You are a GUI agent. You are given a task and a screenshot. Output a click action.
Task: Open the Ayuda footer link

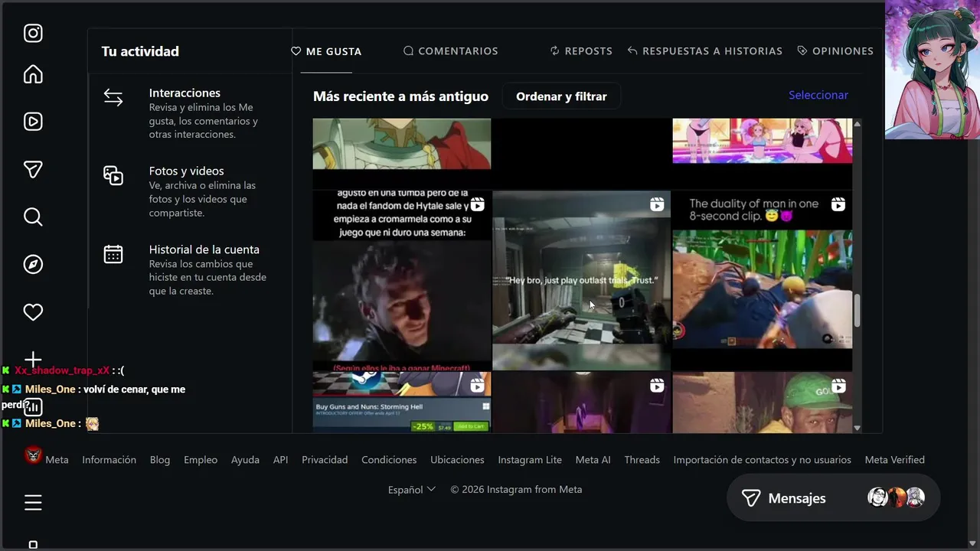pos(246,460)
